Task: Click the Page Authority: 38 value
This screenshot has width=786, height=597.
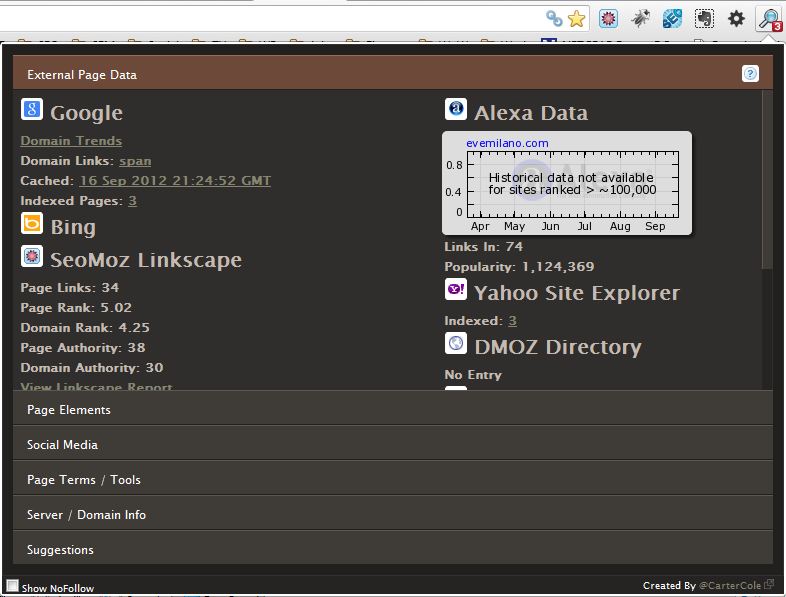Action: tap(83, 348)
